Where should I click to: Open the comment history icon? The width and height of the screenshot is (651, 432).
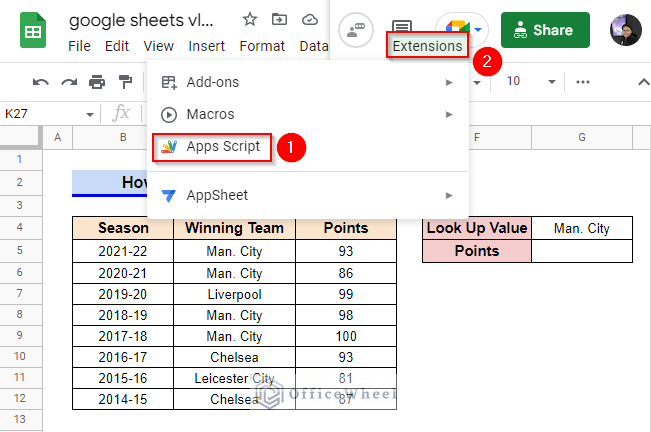(x=401, y=26)
